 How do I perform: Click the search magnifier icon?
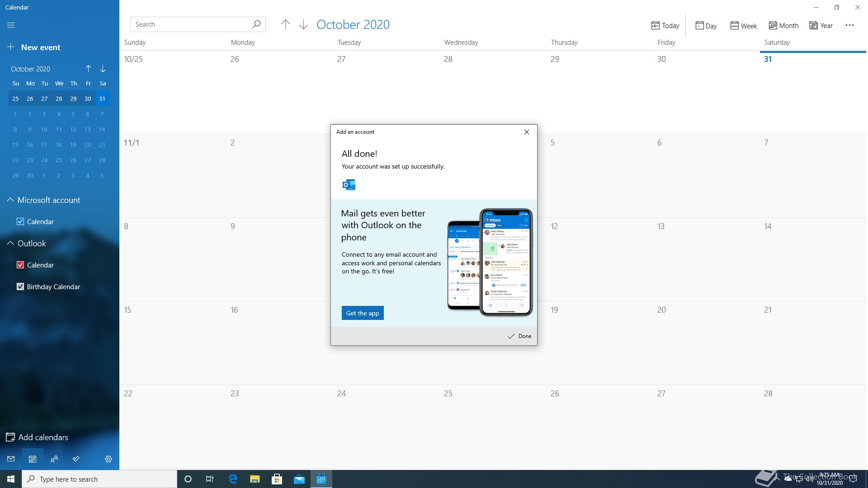pos(256,24)
